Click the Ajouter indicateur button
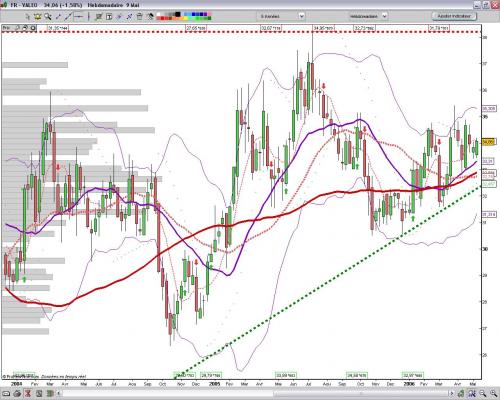The width and height of the screenshot is (500, 400). (x=454, y=16)
